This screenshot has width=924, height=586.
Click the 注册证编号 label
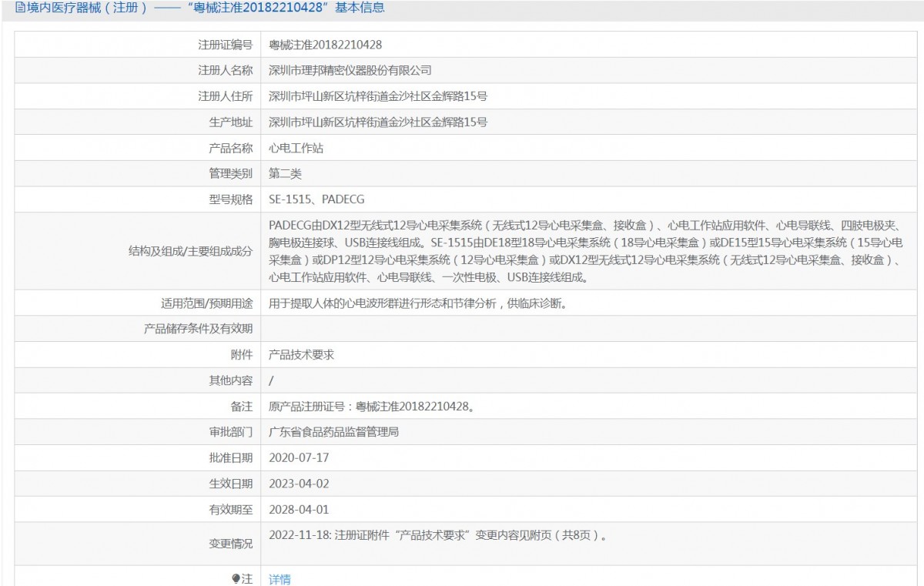pyautogui.click(x=225, y=45)
